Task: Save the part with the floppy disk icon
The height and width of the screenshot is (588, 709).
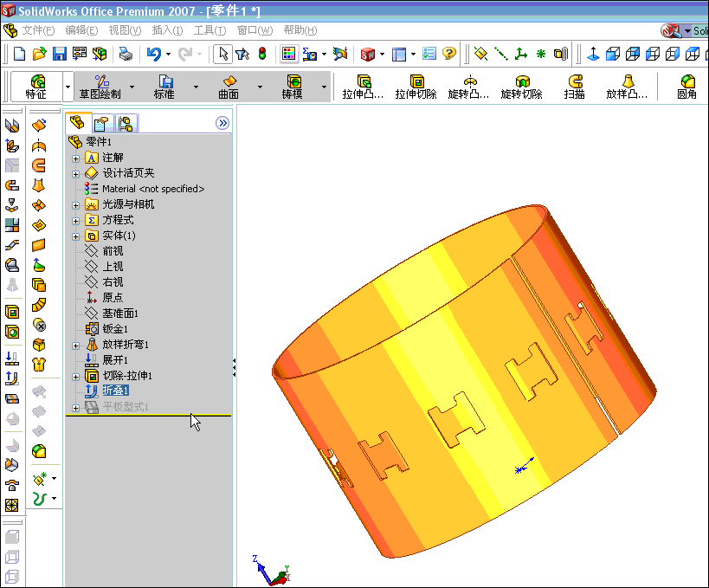Action: [59, 54]
